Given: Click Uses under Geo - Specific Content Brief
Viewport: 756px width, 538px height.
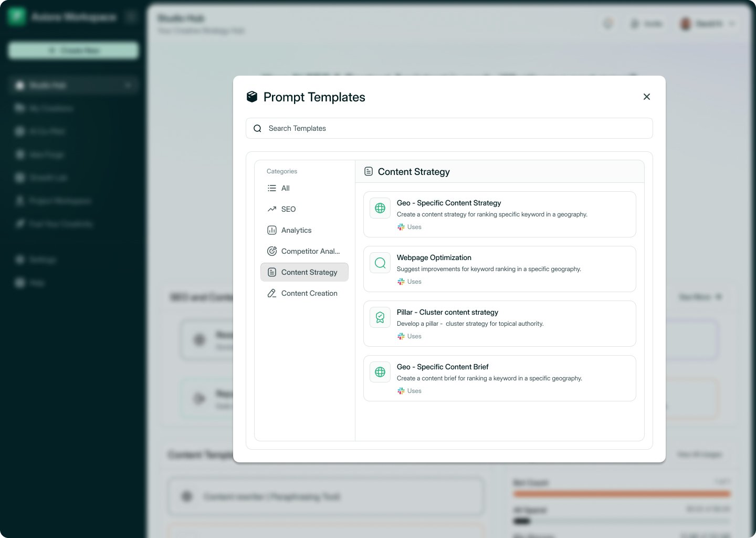Looking at the screenshot, I should coord(414,391).
